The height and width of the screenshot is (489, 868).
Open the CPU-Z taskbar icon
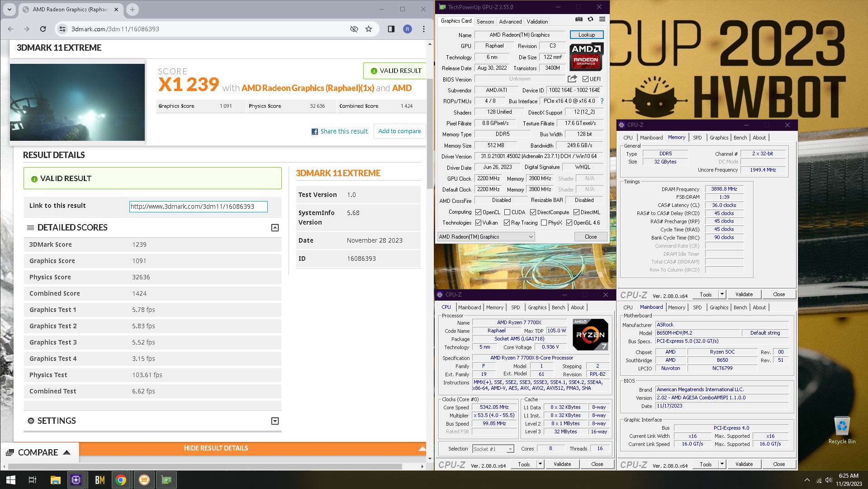76,480
